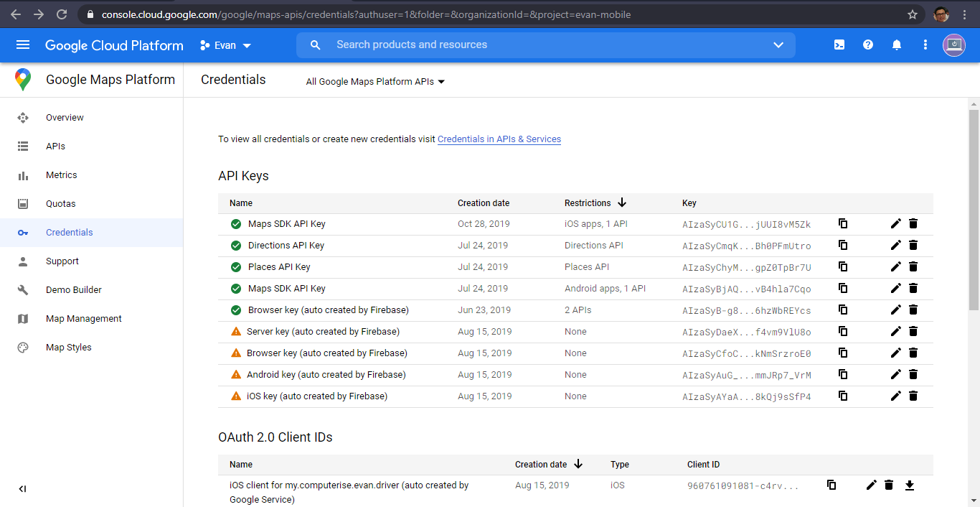Copy the iOS Maps SDK API Key created Oct 28
Screen dimensions: 980x507
pos(843,224)
